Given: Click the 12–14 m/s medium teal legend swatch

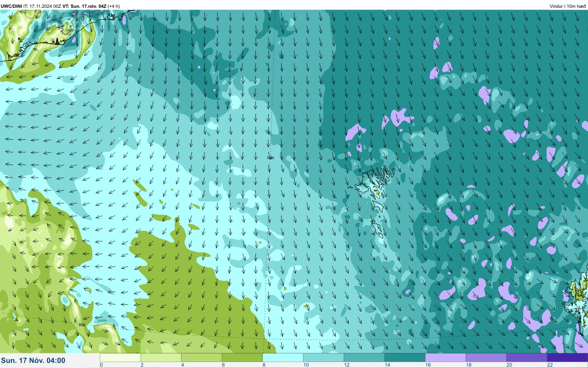Looking at the screenshot, I should [364, 357].
